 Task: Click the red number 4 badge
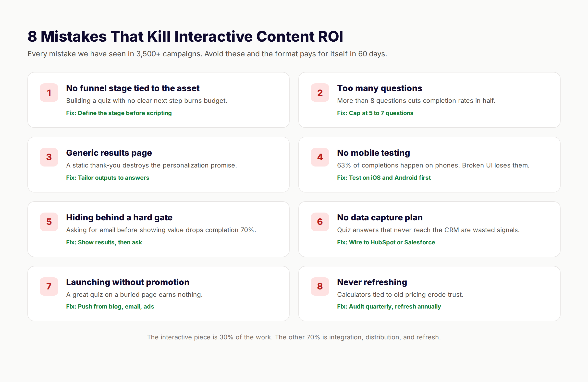point(320,157)
